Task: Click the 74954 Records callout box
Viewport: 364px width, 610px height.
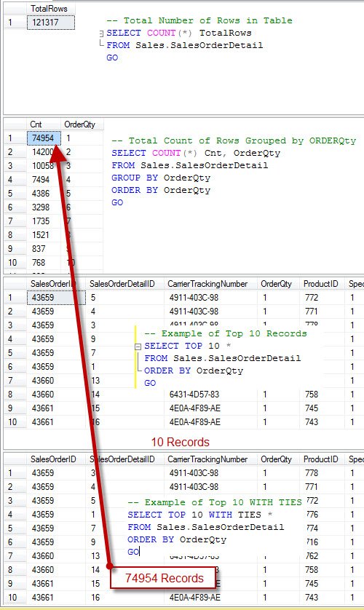Action: tap(164, 578)
